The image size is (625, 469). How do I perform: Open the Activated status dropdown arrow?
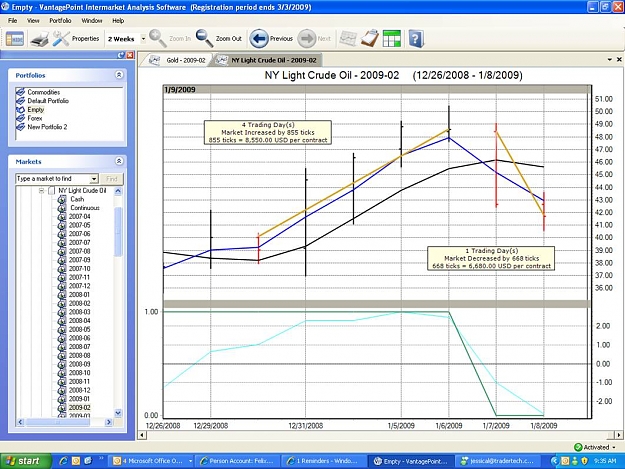click(614, 447)
